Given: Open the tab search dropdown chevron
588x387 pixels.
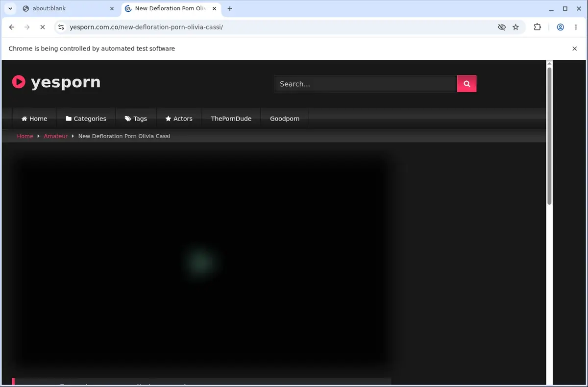Looking at the screenshot, I should [10, 8].
